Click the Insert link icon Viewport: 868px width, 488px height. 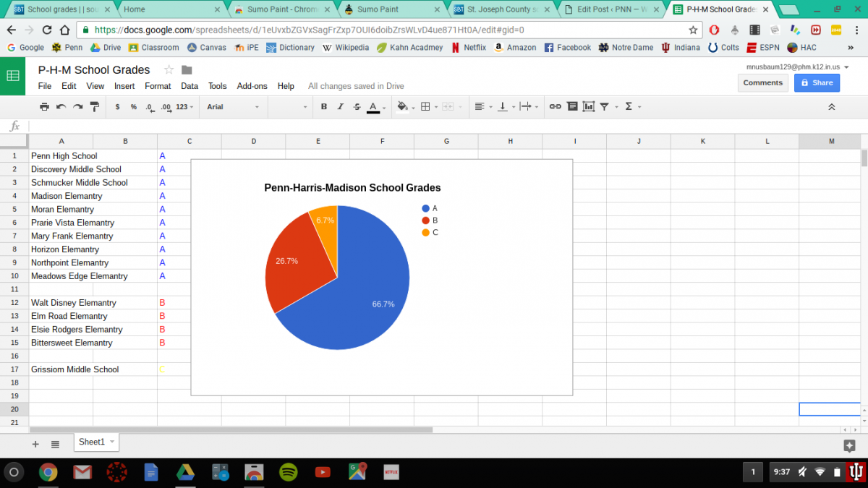click(555, 106)
